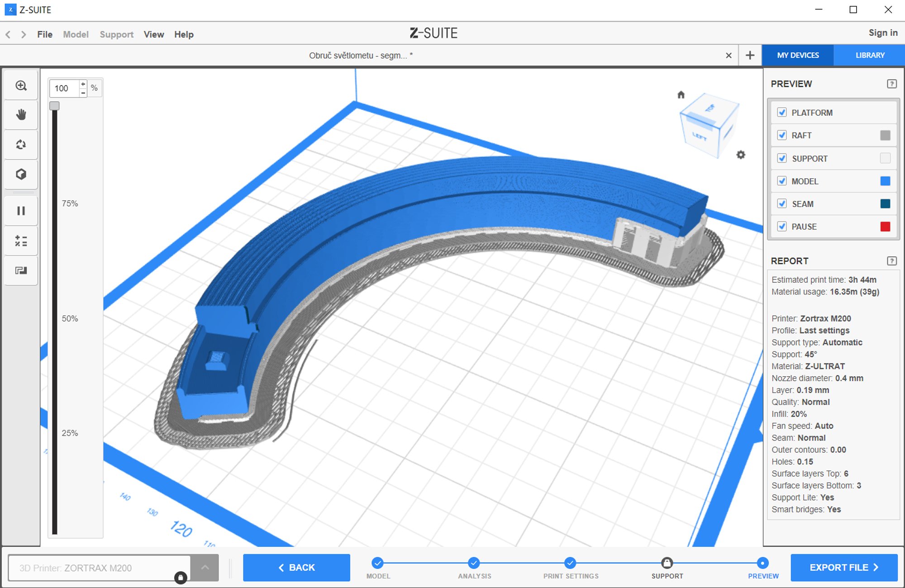The height and width of the screenshot is (588, 905).
Task: Click the Support step lock icon
Action: tap(667, 563)
